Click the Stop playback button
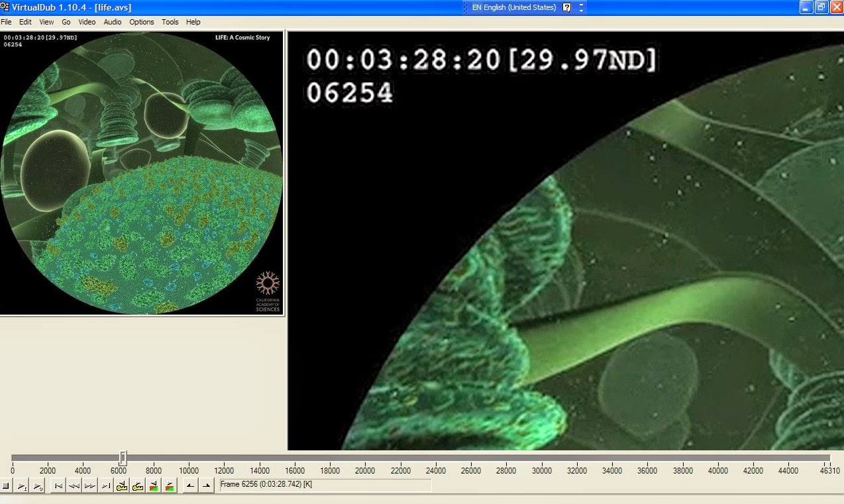 (x=6, y=485)
